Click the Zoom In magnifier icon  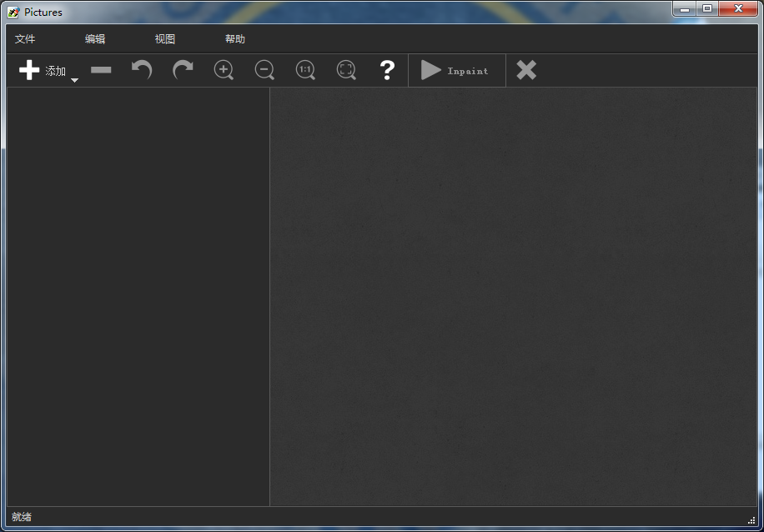(x=224, y=70)
